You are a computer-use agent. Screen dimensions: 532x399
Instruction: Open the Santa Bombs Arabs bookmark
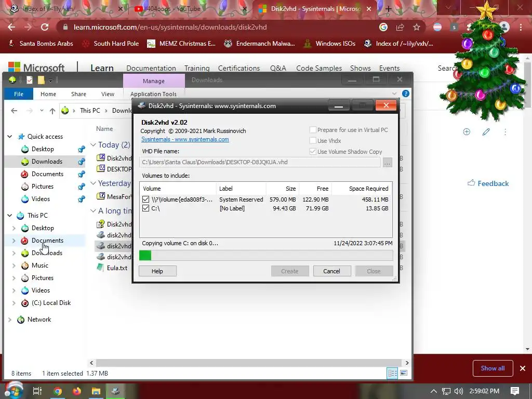[x=41, y=44]
